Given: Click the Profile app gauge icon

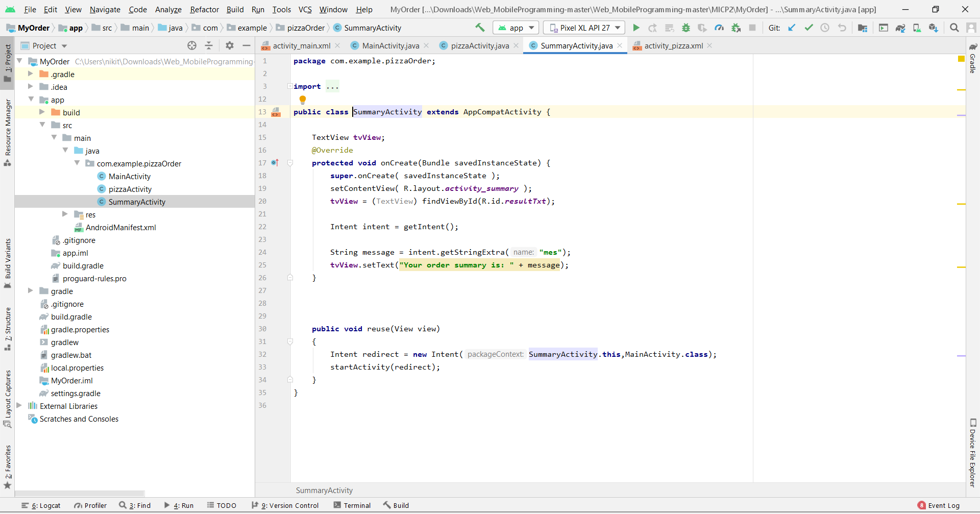Looking at the screenshot, I should (x=719, y=28).
